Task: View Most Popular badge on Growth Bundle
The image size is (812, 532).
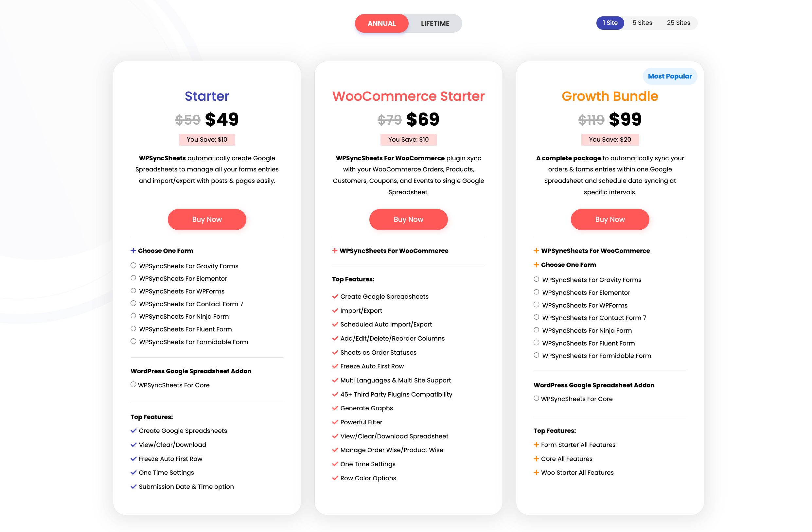Action: tap(669, 76)
